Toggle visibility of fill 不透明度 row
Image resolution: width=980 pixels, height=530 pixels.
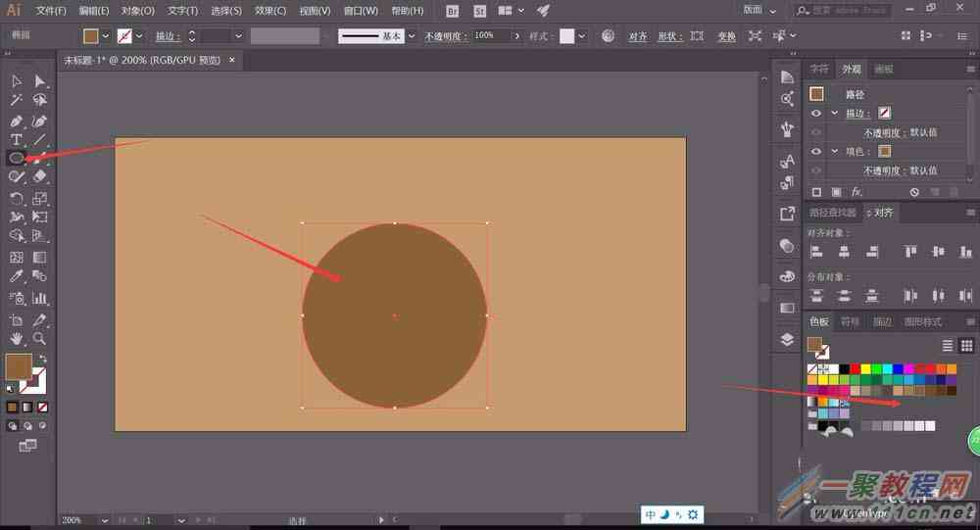(x=816, y=170)
